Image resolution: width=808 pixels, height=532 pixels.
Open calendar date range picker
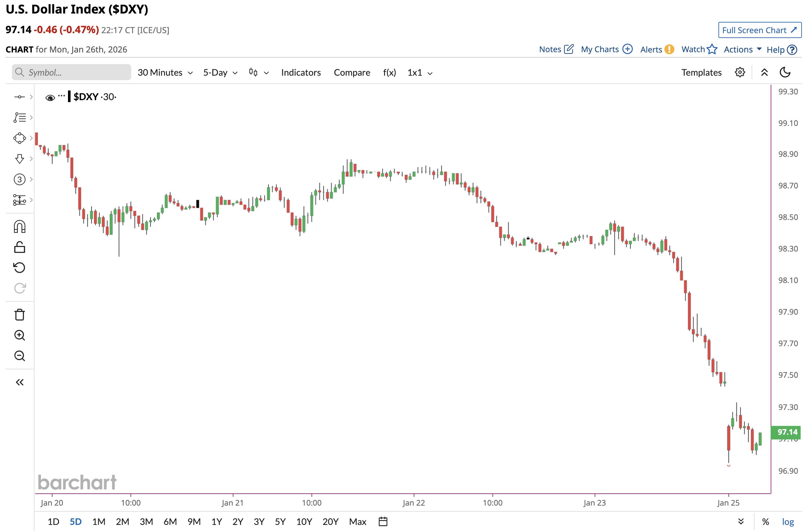(x=383, y=521)
